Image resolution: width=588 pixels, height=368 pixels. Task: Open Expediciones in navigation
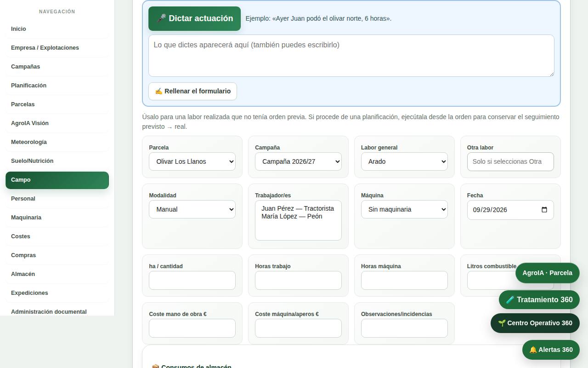point(57,293)
